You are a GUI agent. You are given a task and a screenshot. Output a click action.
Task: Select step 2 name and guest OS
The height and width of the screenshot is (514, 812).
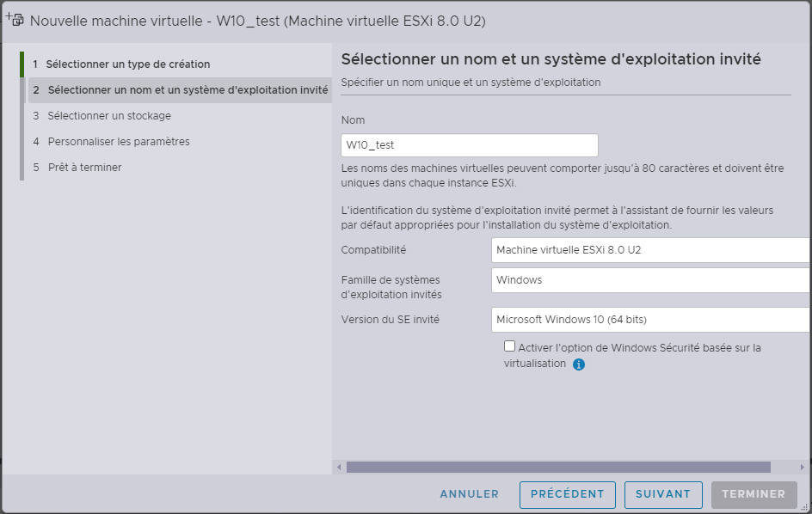tap(187, 90)
